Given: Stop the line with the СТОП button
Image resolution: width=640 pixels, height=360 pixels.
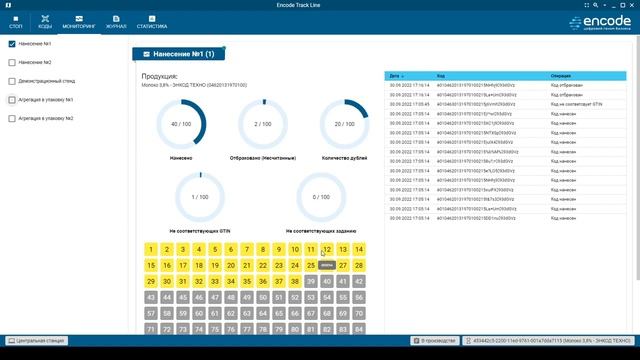Looking at the screenshot, I should [x=16, y=22].
